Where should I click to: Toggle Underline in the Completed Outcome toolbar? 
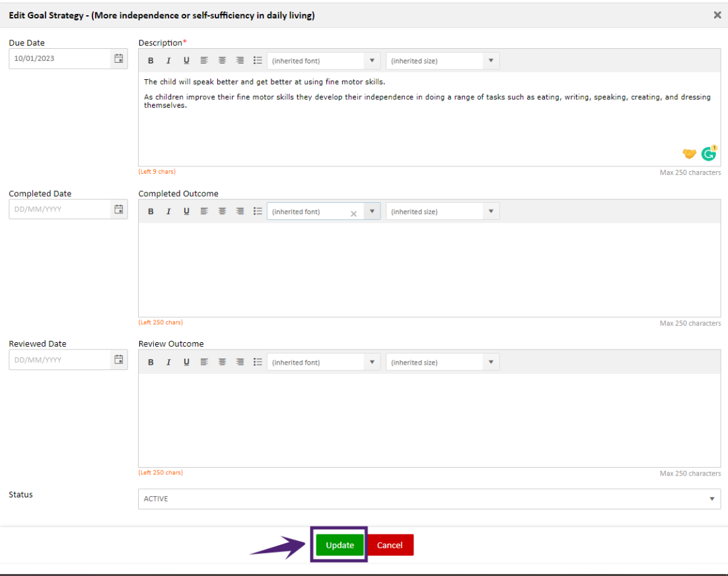(x=186, y=211)
